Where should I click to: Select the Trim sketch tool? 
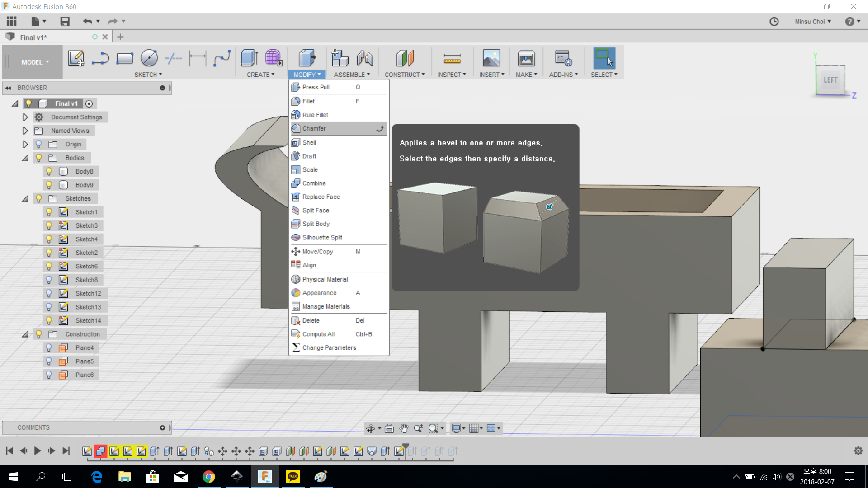(173, 58)
